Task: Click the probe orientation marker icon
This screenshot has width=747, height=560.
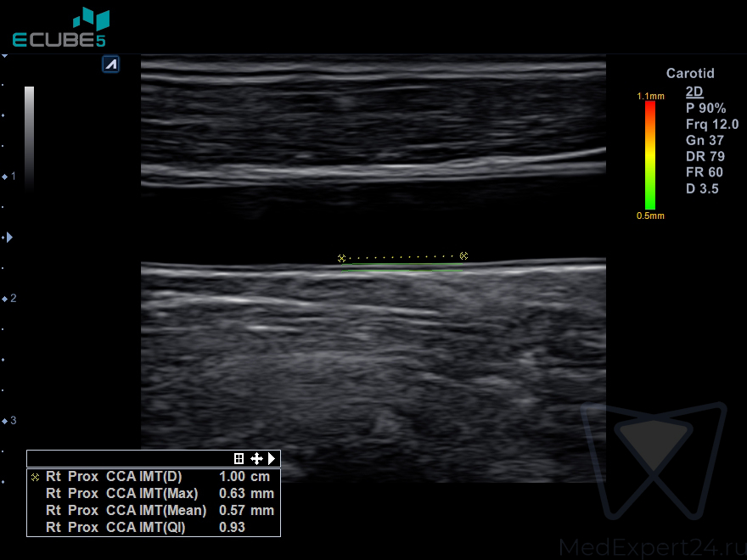Action: (110, 64)
